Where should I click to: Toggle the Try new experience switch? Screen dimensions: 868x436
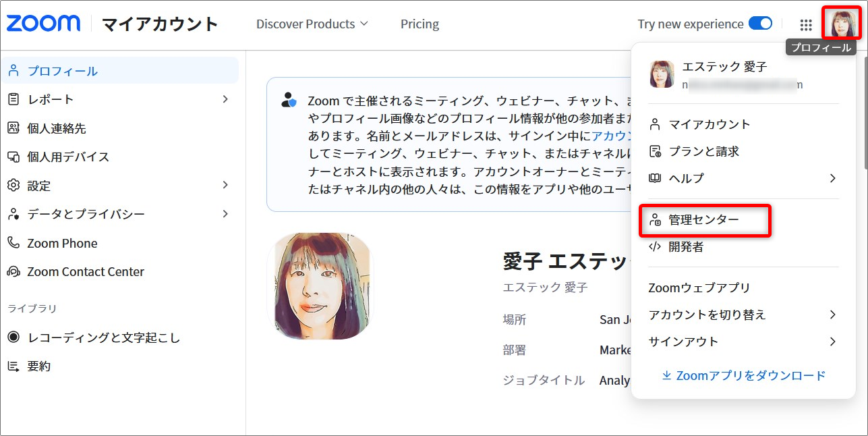tap(760, 24)
